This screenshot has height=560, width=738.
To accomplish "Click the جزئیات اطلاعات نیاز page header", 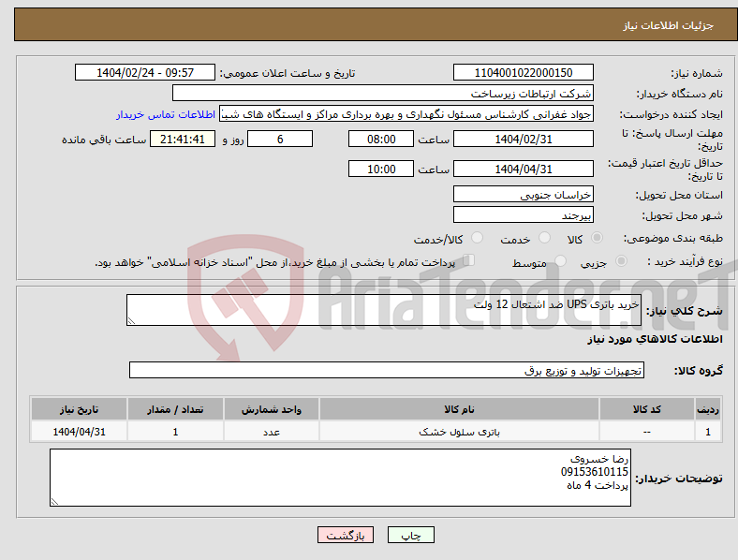I will [x=668, y=25].
